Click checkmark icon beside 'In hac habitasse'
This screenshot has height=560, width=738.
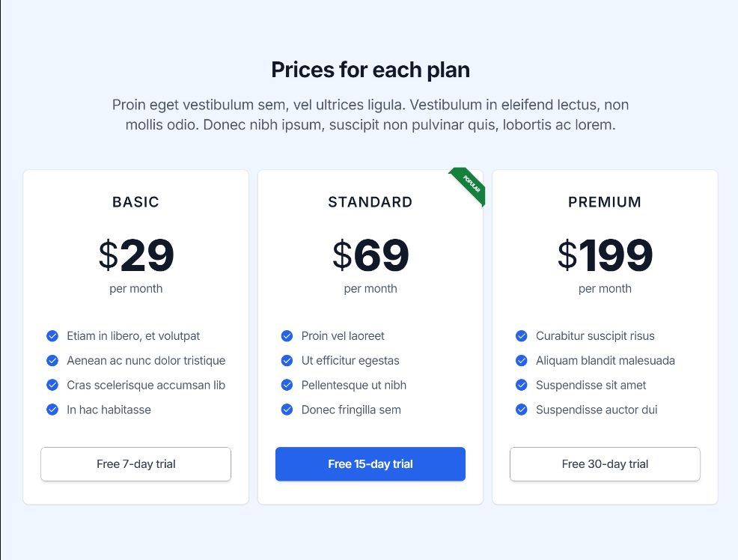(52, 410)
